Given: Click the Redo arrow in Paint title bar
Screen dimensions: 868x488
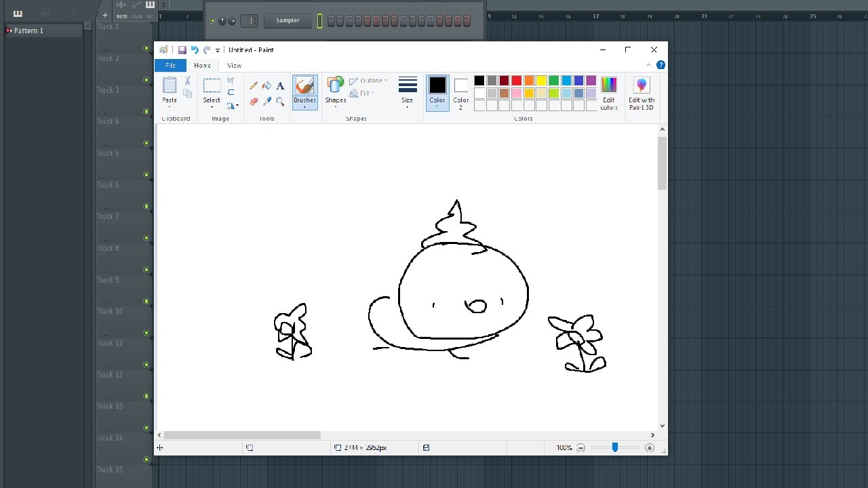Looking at the screenshot, I should coord(207,50).
